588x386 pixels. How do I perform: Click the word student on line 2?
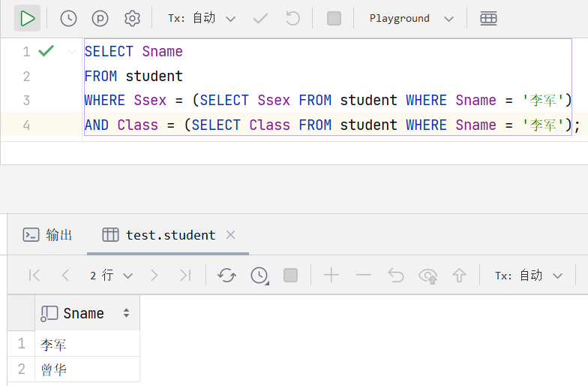coord(154,77)
